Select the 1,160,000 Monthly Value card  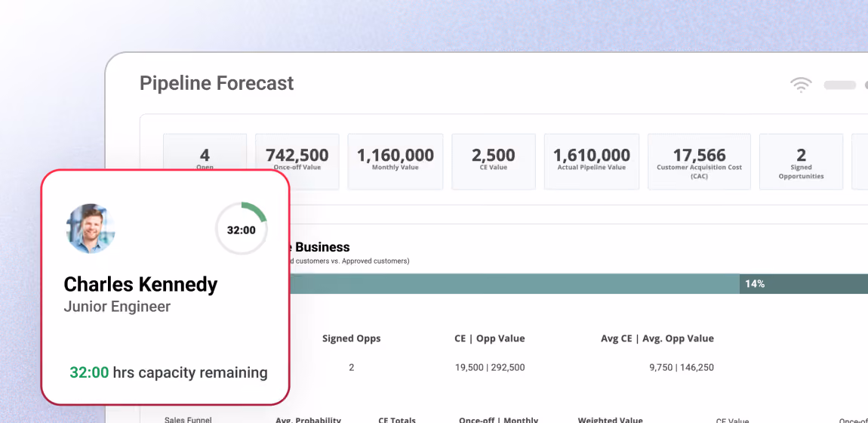(396, 162)
